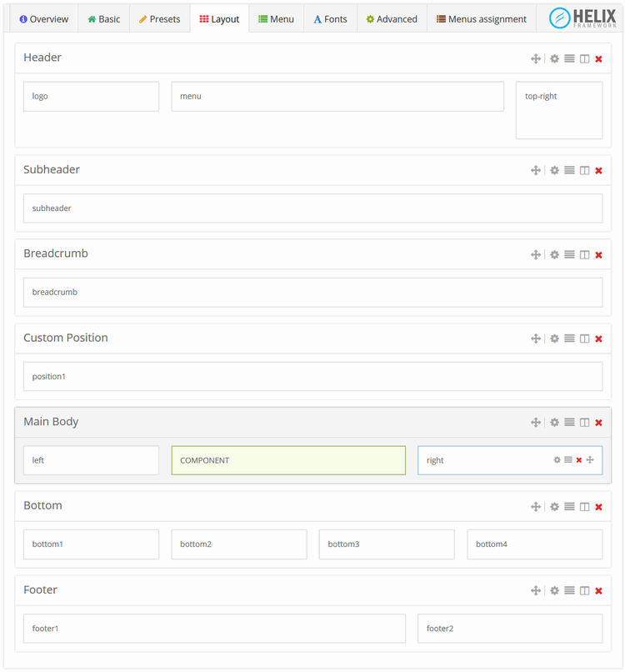The height and width of the screenshot is (672, 625).
Task: Click Main Body add-row lines icon
Action: 569,423
